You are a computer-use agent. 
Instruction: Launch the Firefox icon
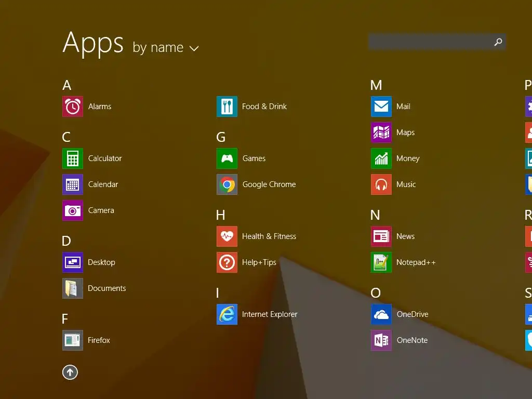coord(73,340)
